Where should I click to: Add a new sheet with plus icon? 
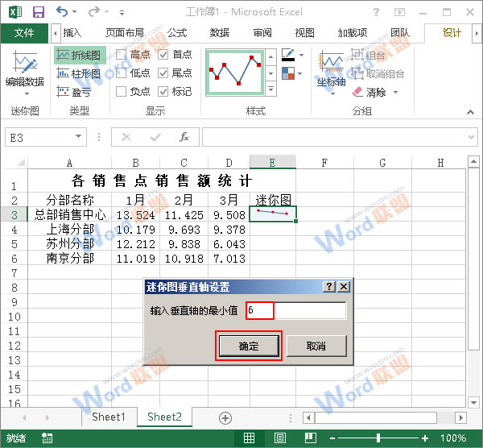click(x=225, y=418)
